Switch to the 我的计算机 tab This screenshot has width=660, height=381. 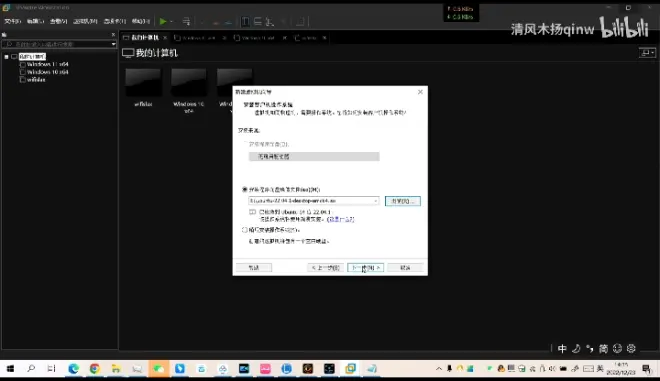144,38
